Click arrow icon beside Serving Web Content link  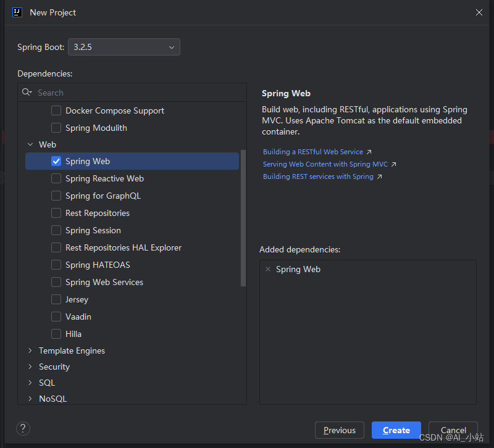tap(393, 164)
